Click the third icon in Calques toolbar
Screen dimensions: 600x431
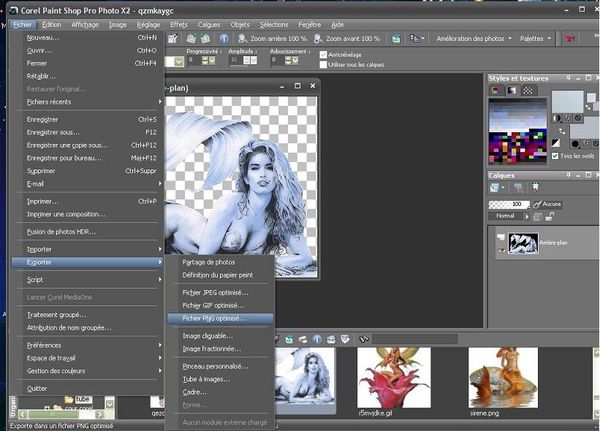point(535,187)
